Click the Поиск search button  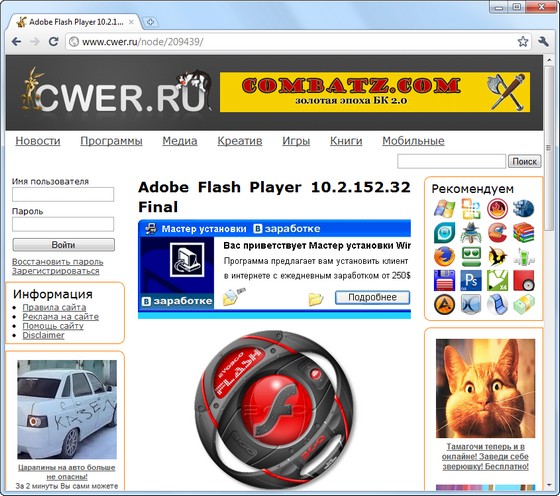click(524, 161)
